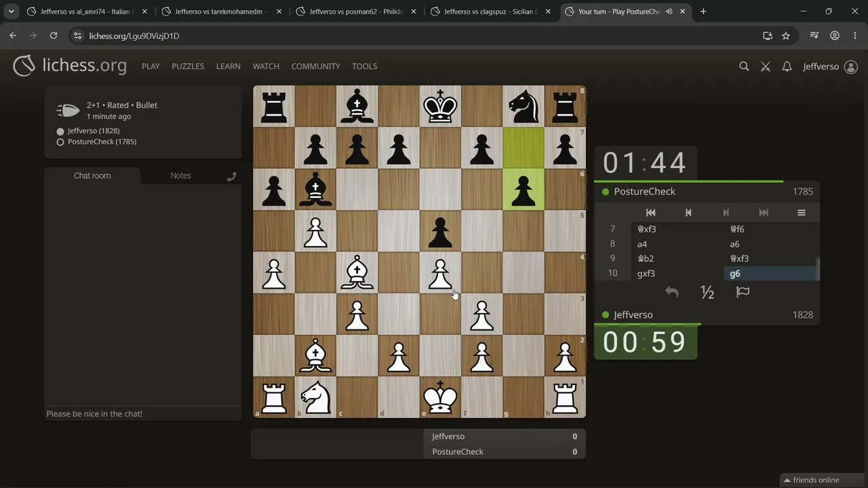Mute the audio on the PostureCheck tab
Image resolution: width=868 pixels, height=488 pixels.
click(x=669, y=12)
